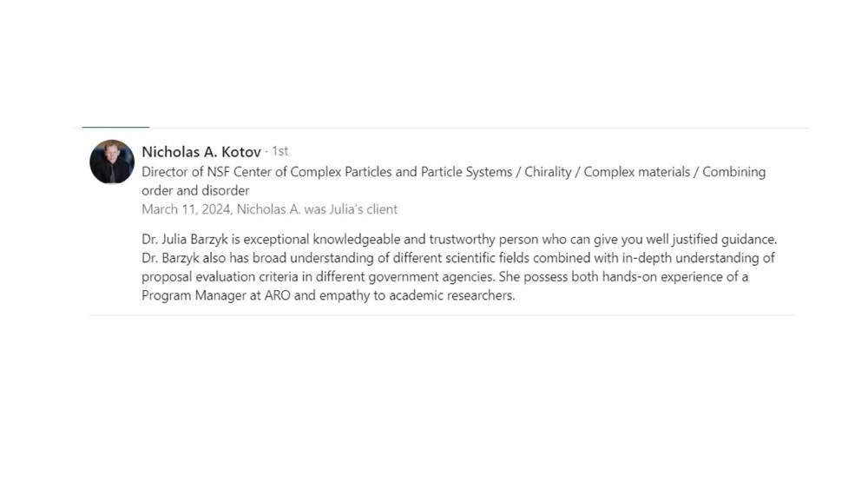Click 'Combining' at end of headline line
The width and height of the screenshot is (868, 489).
(733, 172)
